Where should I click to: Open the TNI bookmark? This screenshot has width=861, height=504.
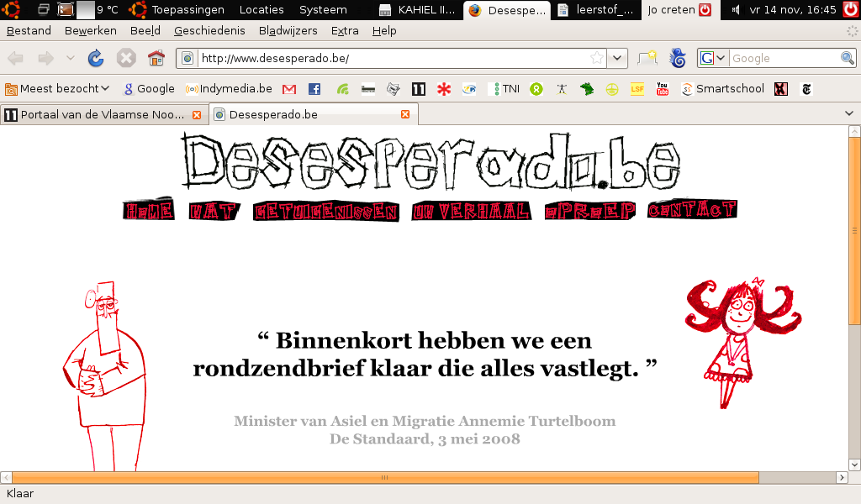click(x=505, y=89)
